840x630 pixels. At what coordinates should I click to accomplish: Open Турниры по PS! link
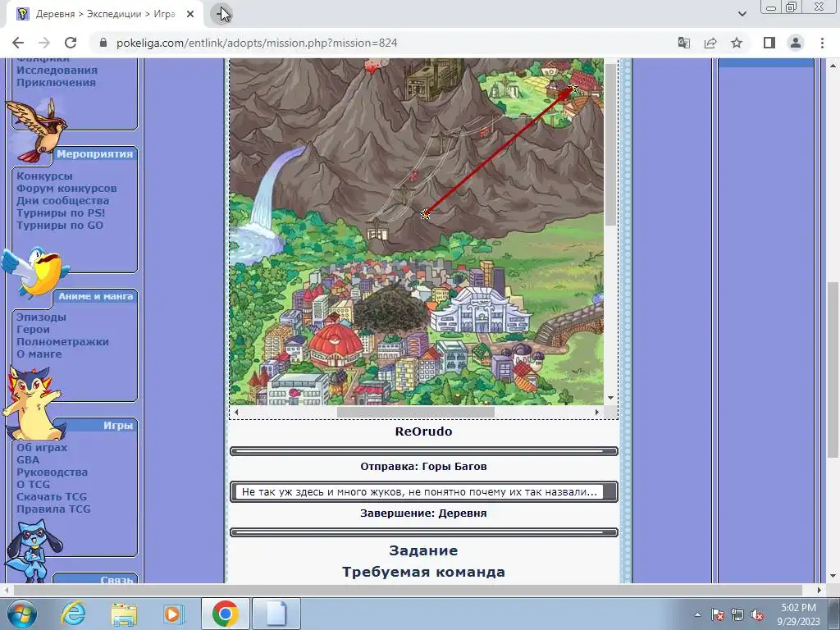61,212
